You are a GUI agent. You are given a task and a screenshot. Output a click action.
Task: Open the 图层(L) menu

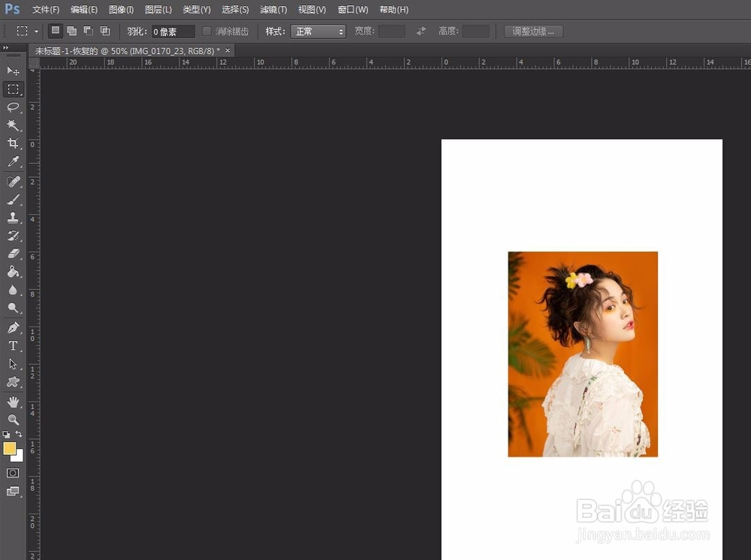click(x=158, y=10)
